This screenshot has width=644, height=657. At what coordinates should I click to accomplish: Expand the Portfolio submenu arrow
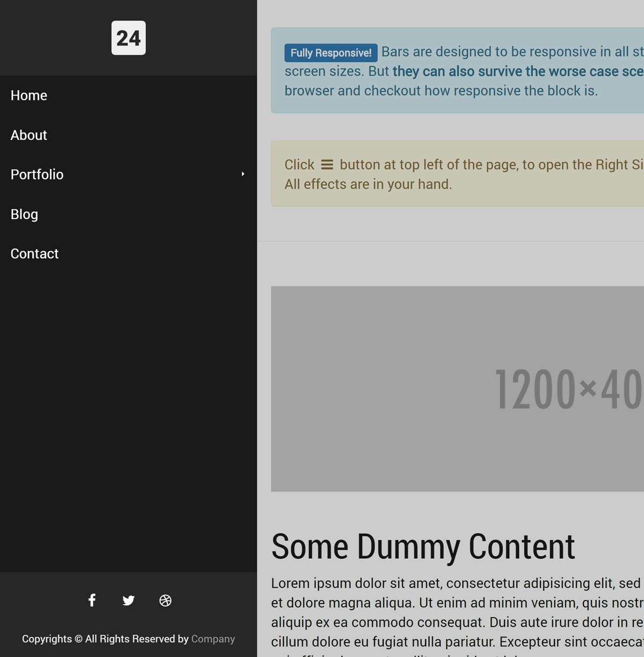pos(243,174)
